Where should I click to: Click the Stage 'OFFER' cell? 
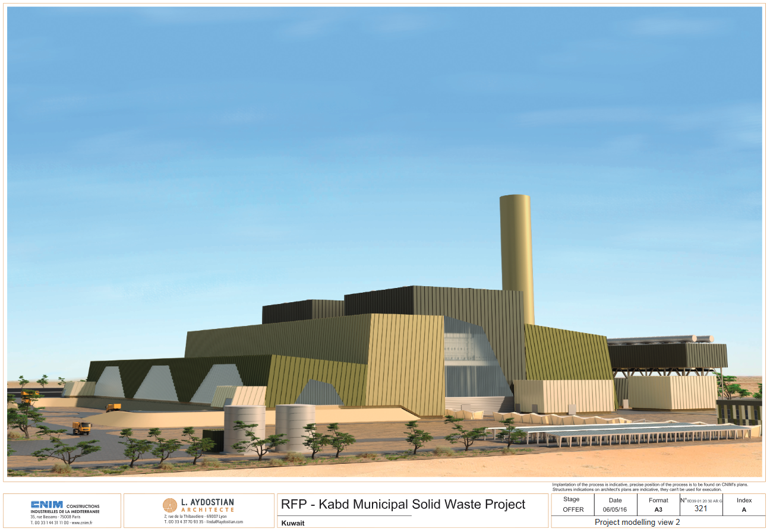[x=573, y=509]
